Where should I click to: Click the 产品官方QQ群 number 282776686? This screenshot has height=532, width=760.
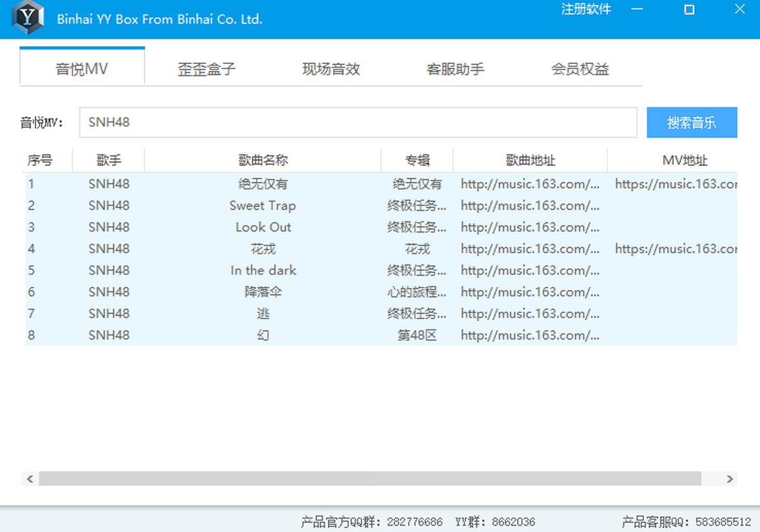(415, 522)
